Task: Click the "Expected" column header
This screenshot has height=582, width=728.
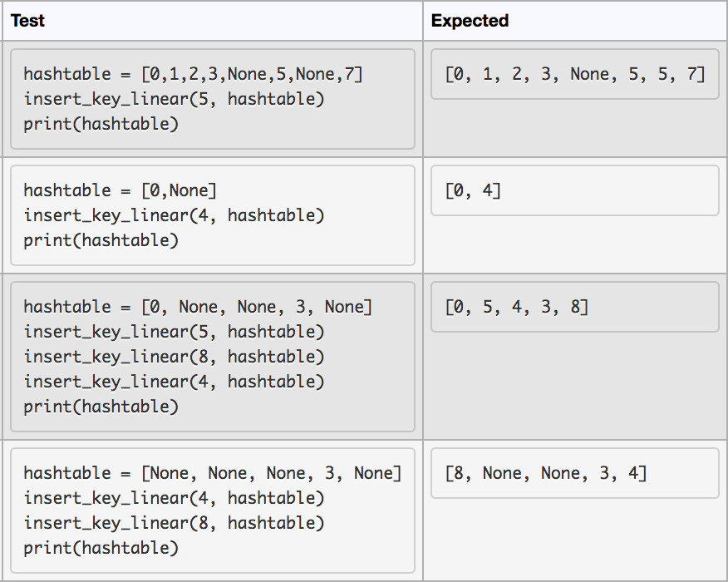Action: coord(470,21)
